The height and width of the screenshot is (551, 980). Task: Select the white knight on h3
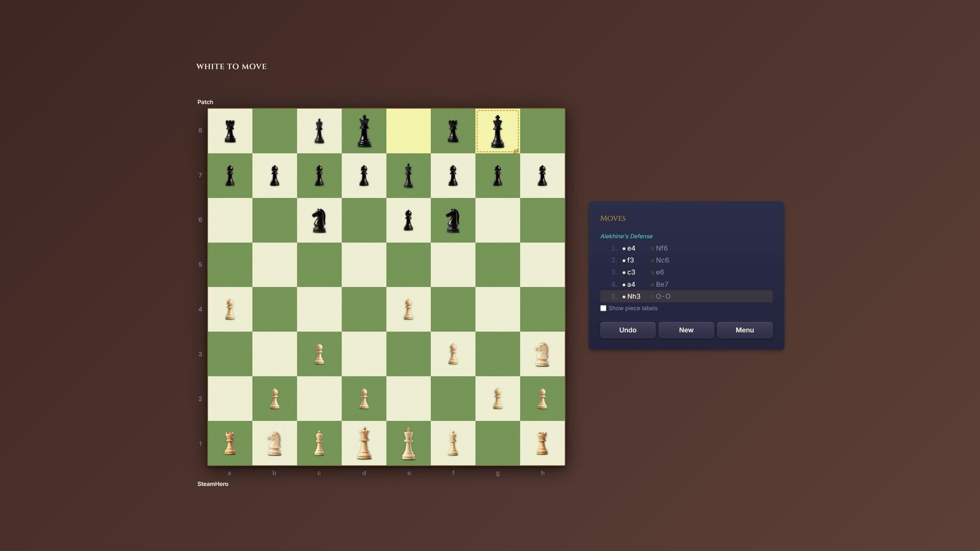[542, 354]
